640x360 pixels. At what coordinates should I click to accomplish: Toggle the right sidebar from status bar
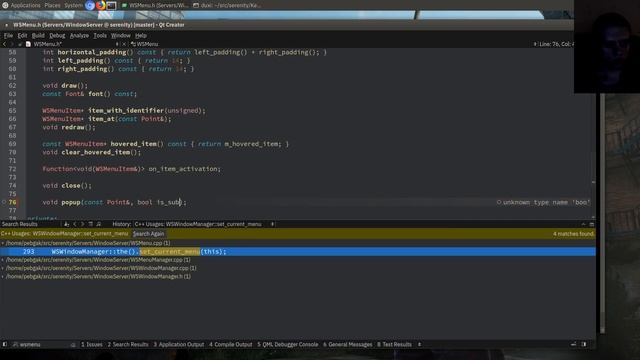coord(584,344)
